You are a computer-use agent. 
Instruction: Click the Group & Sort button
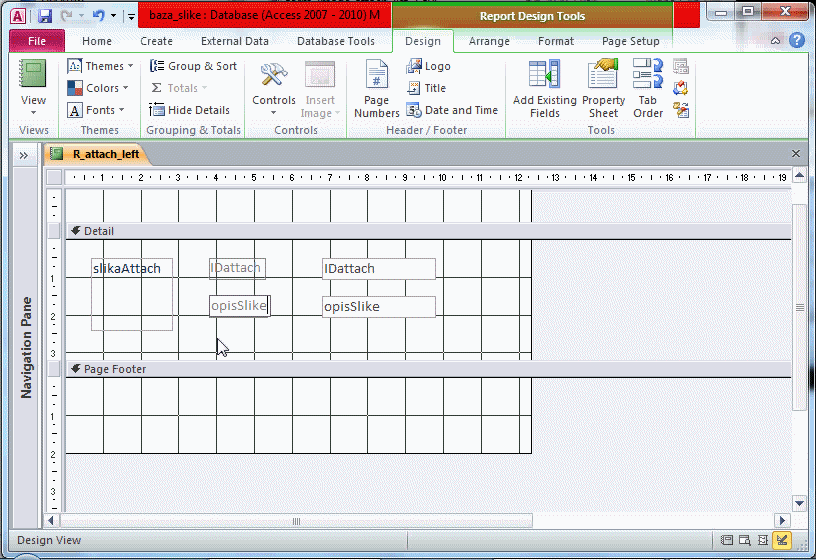[x=194, y=66]
